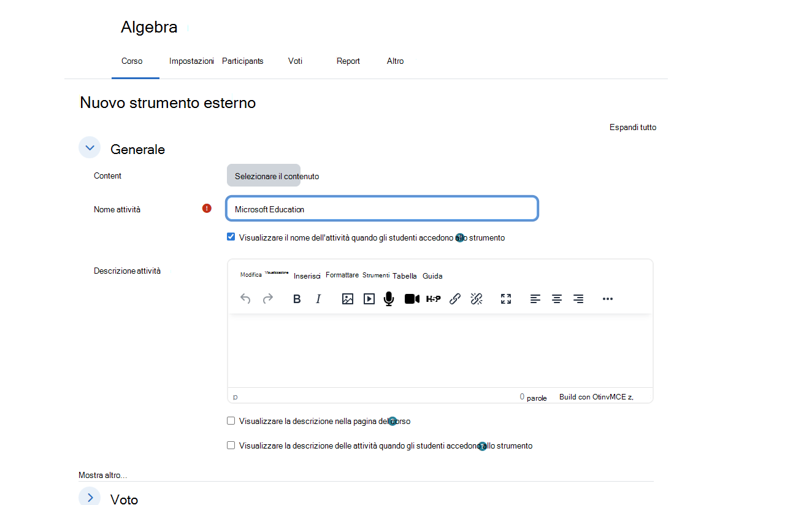Viewport: 812px width, 505px height.
Task: Click the Voto section heading
Action: (x=124, y=499)
